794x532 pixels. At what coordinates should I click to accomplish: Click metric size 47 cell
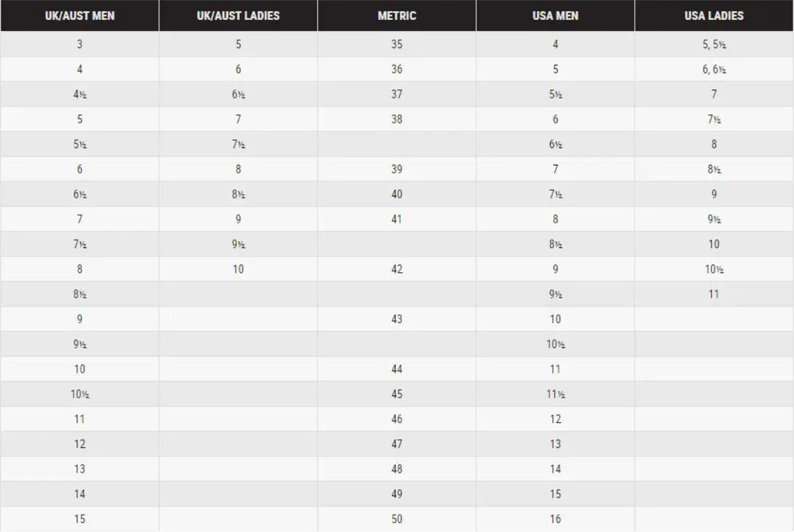pos(396,444)
